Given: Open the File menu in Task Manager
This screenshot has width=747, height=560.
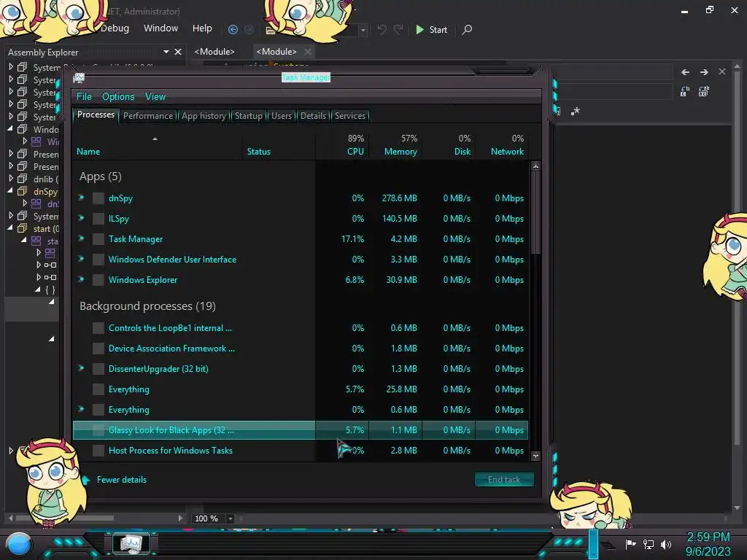Looking at the screenshot, I should point(85,97).
